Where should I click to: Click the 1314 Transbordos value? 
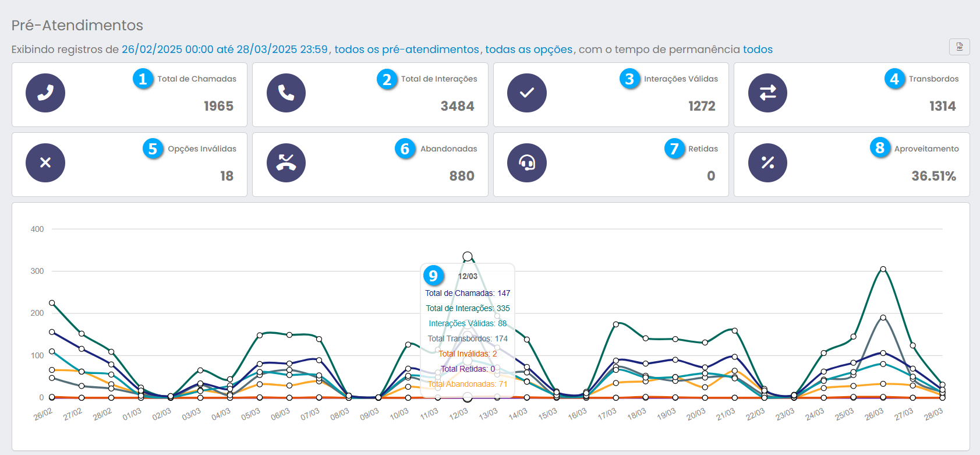click(x=942, y=106)
